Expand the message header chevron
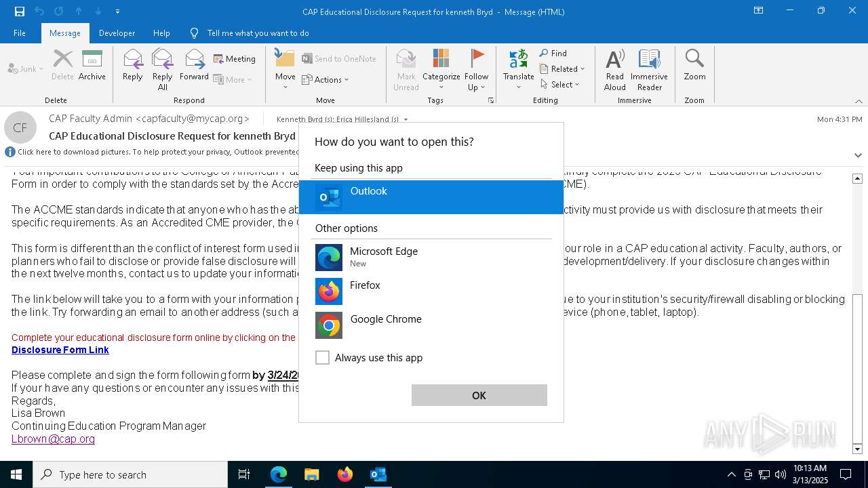The height and width of the screenshot is (488, 868). [858, 155]
